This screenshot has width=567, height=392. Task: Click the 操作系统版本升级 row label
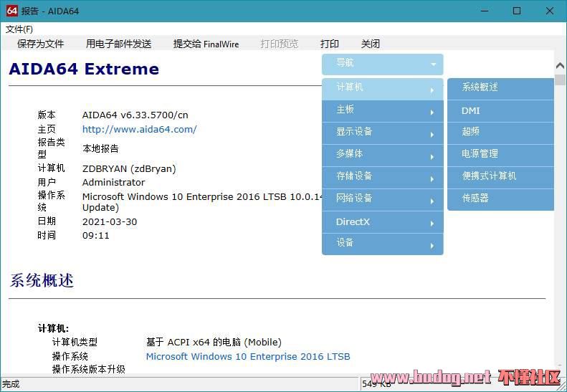(89, 369)
